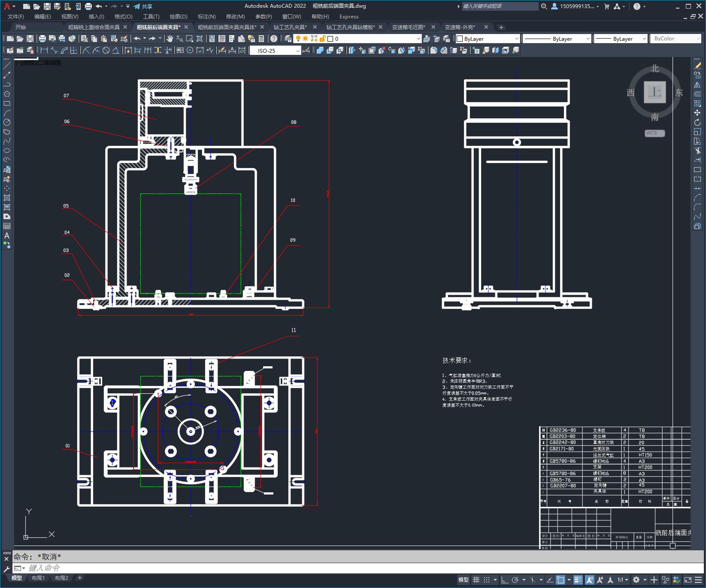Select the Circle drawing tool
706x588 pixels.
pos(6,122)
